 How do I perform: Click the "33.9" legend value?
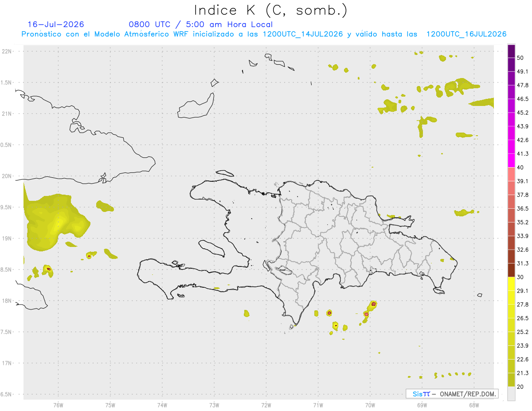523,236
